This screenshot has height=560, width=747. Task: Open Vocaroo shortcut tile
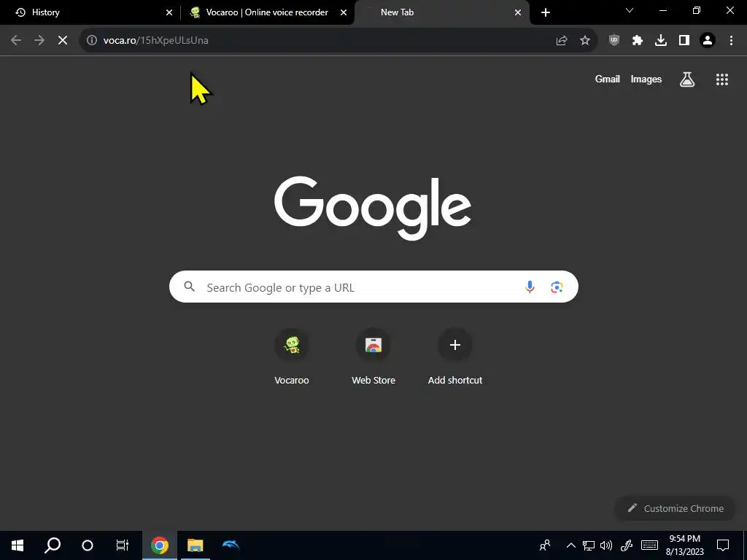(x=292, y=356)
